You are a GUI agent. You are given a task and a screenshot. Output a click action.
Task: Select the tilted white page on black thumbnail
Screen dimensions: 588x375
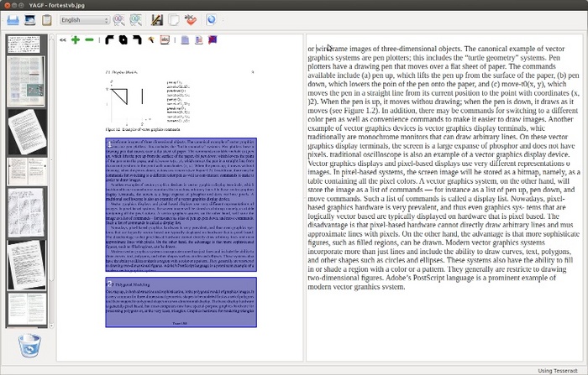[x=27, y=133]
